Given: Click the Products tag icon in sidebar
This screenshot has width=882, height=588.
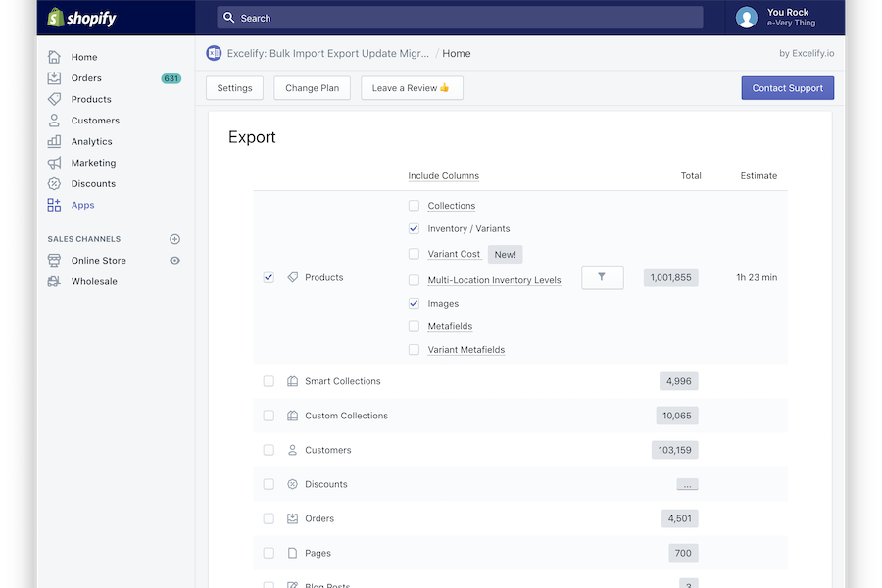Looking at the screenshot, I should (x=54, y=99).
